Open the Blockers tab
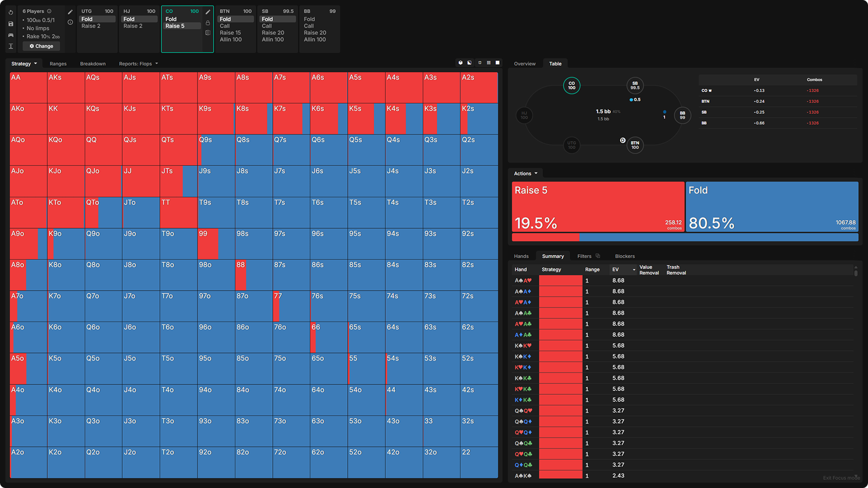This screenshot has height=488, width=868. tap(624, 256)
